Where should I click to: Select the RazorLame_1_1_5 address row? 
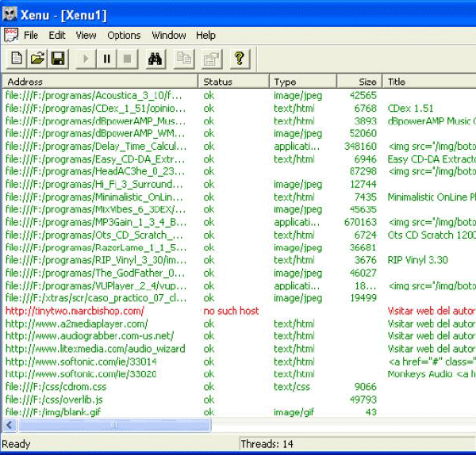tap(96, 247)
